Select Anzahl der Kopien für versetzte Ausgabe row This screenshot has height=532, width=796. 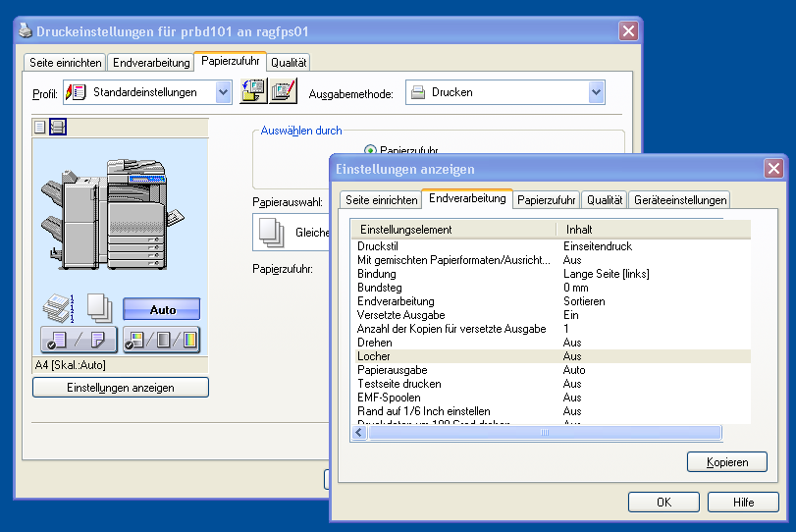[x=551, y=329]
